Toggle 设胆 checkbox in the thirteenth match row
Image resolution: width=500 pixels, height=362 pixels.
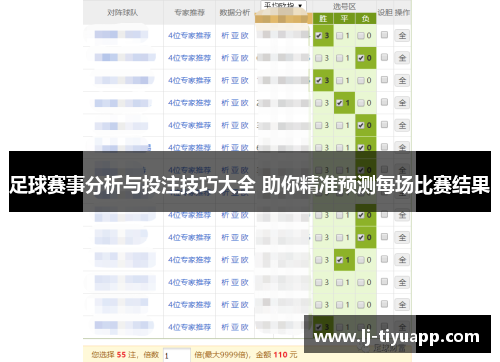click(x=384, y=304)
